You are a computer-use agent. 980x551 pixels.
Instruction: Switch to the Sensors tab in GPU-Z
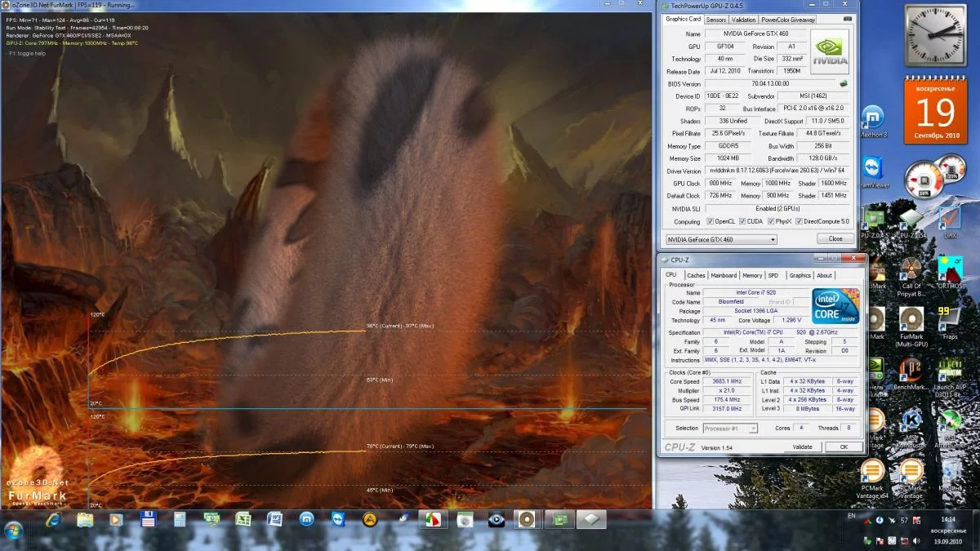pos(715,20)
